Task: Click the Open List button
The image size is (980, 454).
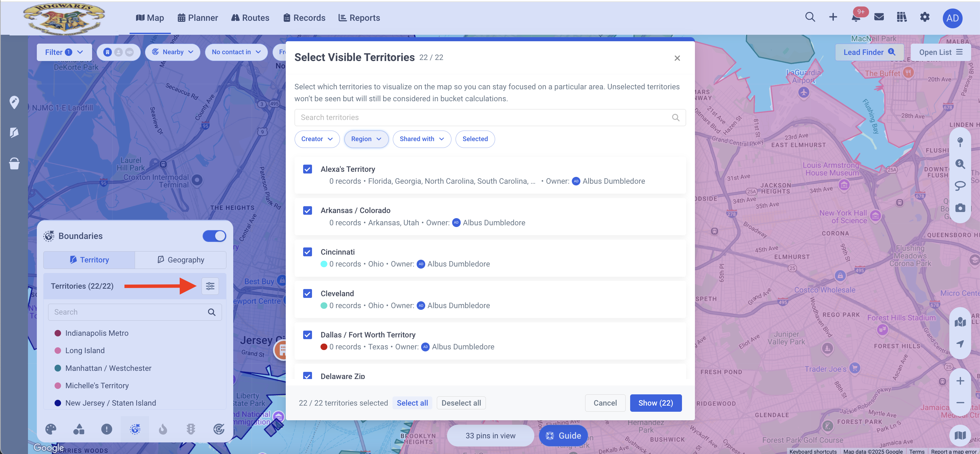Action: (940, 52)
